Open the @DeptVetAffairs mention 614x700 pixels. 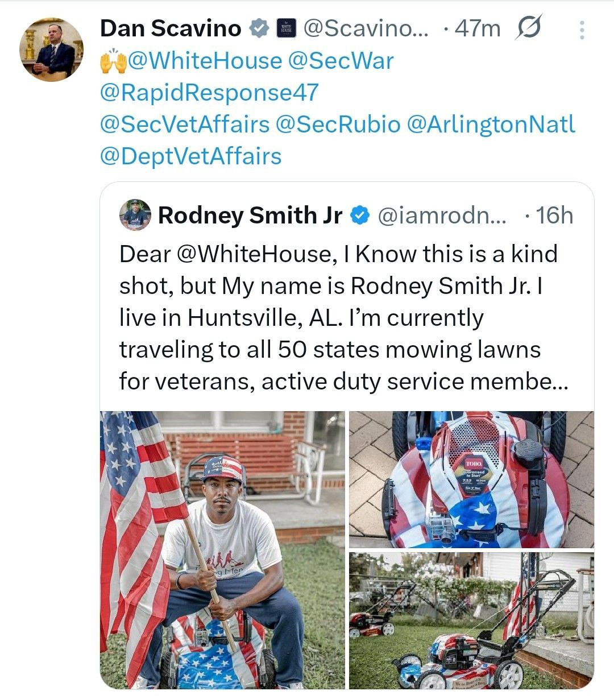click(190, 156)
